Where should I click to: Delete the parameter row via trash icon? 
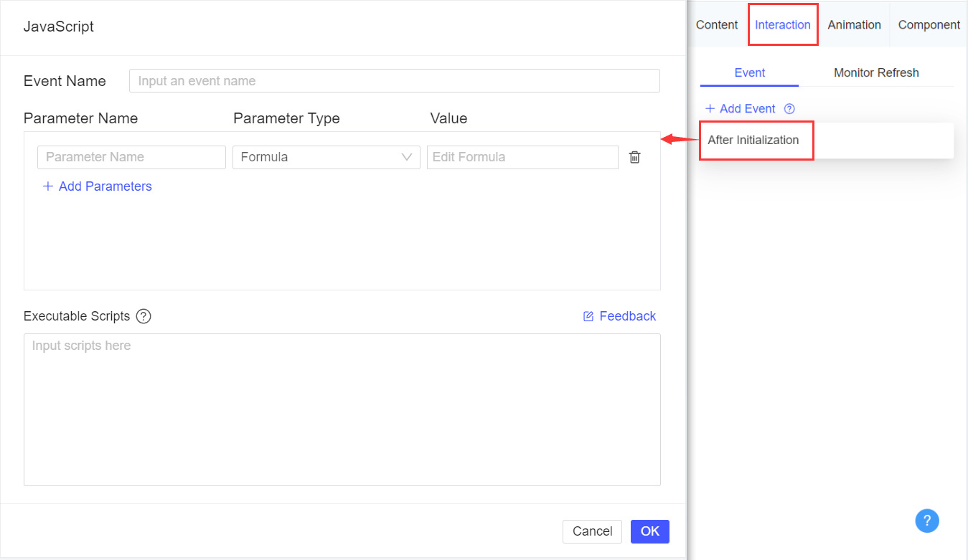point(634,156)
